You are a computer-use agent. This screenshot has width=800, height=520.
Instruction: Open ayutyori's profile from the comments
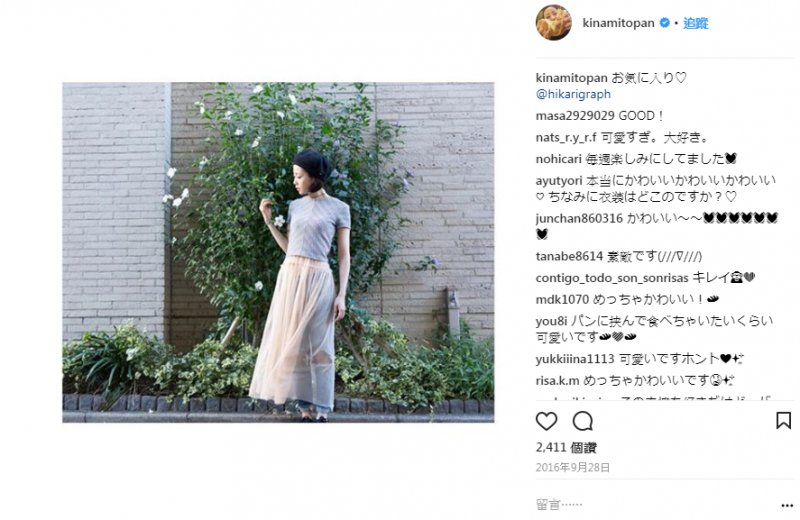point(559,181)
